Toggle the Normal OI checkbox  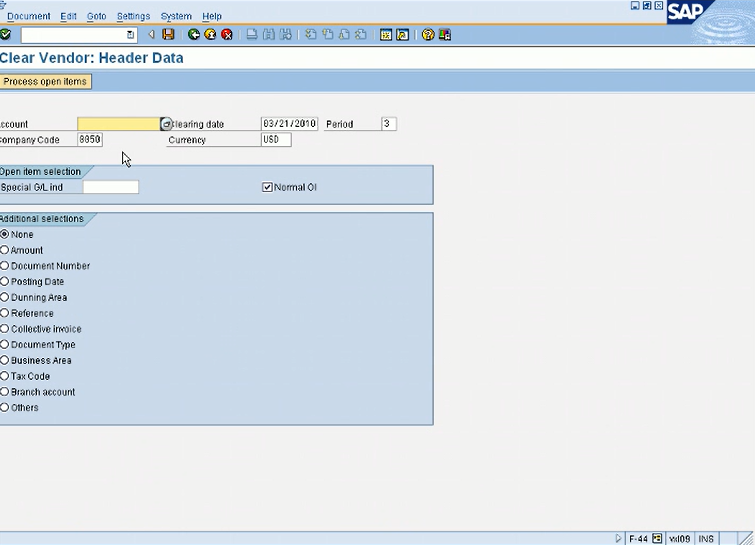pos(267,187)
